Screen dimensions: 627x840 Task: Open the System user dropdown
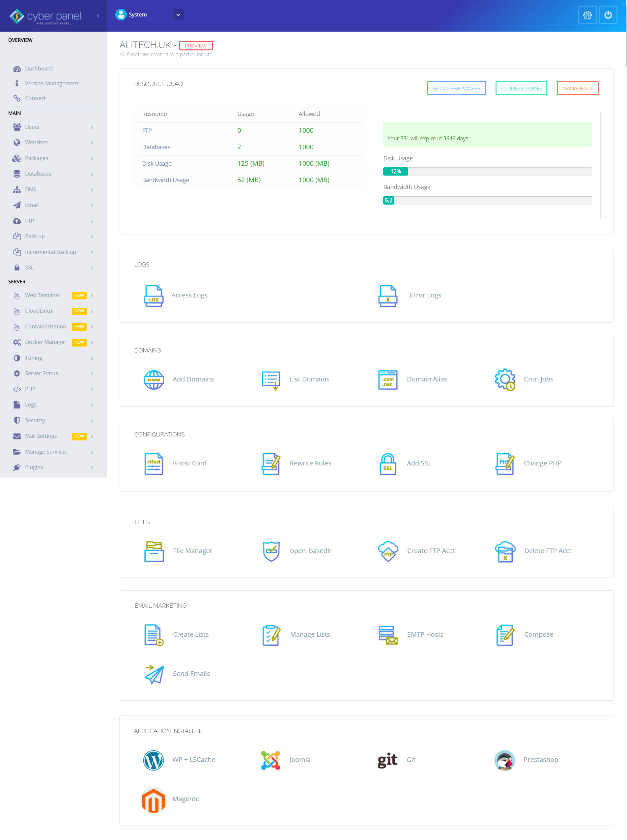coord(178,15)
